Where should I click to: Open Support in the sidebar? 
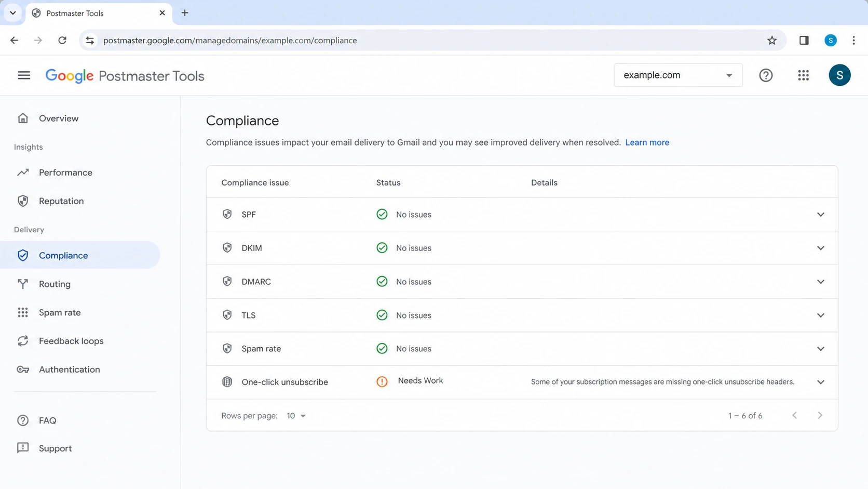[x=80, y=448]
